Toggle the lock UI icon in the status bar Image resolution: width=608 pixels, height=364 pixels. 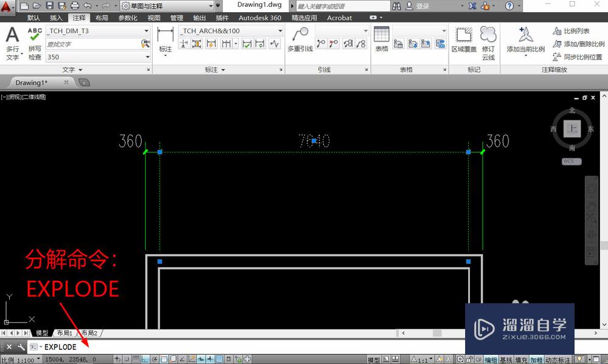coord(469,360)
